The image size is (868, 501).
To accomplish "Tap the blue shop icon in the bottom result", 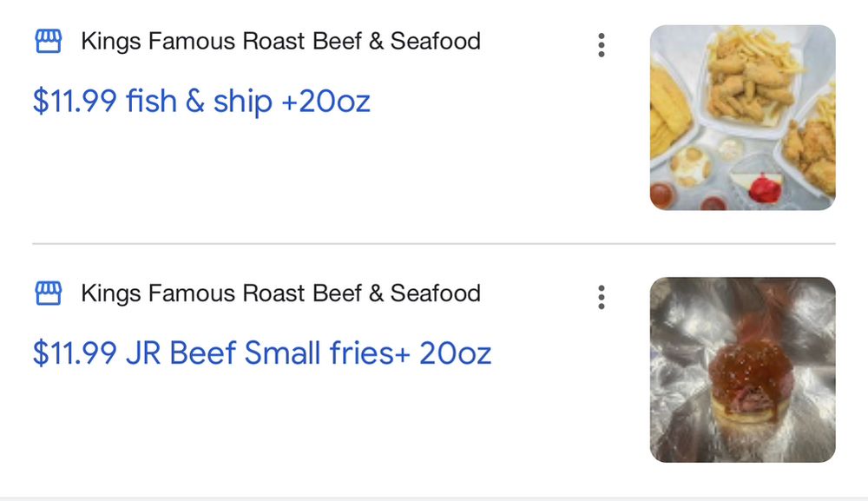I will [x=49, y=293].
